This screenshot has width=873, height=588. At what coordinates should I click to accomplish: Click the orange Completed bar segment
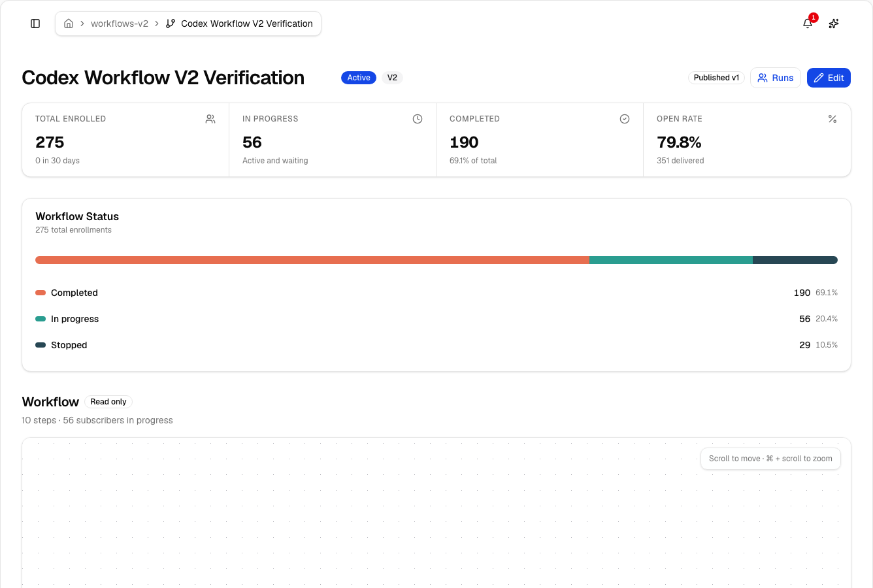point(312,260)
